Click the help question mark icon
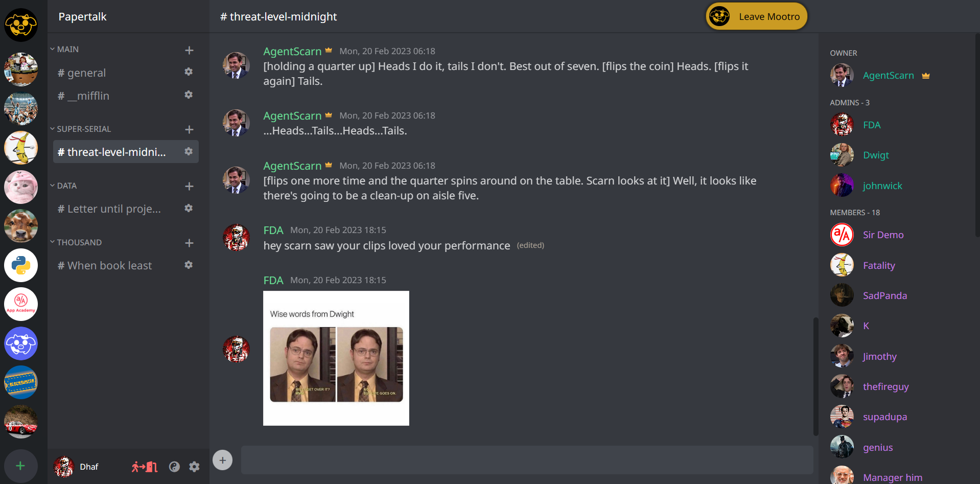 (174, 467)
